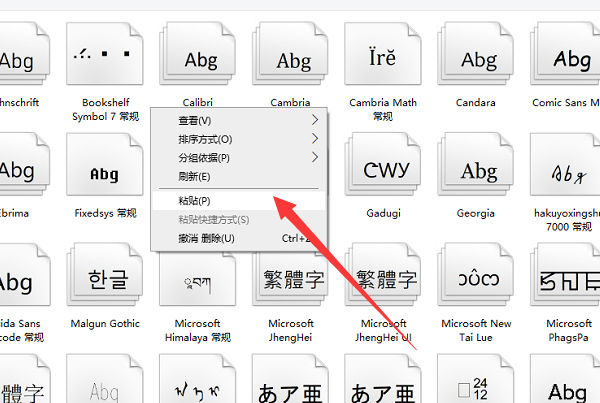Select the Cambria font icon
Image resolution: width=600 pixels, height=403 pixels.
290,54
